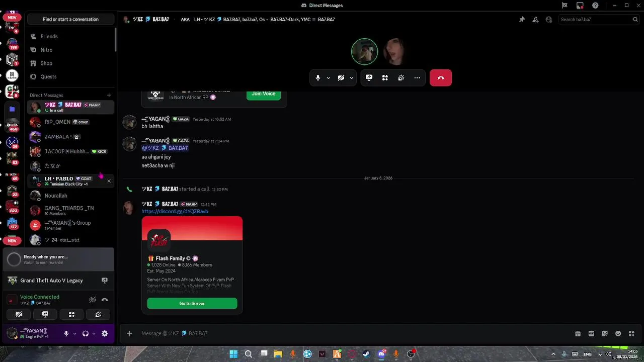Screen dimensions: 644x362
Task: Open apps launcher icon in message bar
Action: 632,333
